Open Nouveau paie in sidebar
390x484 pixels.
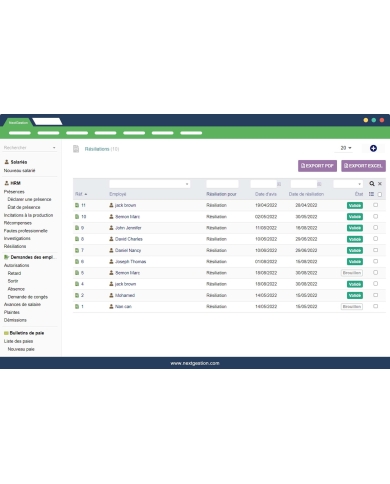pos(21,349)
